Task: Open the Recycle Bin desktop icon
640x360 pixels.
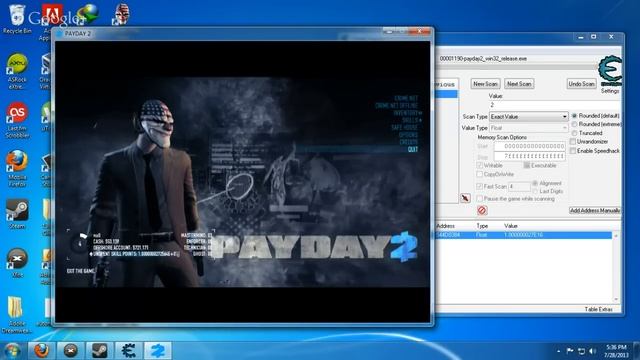Action: (x=17, y=19)
